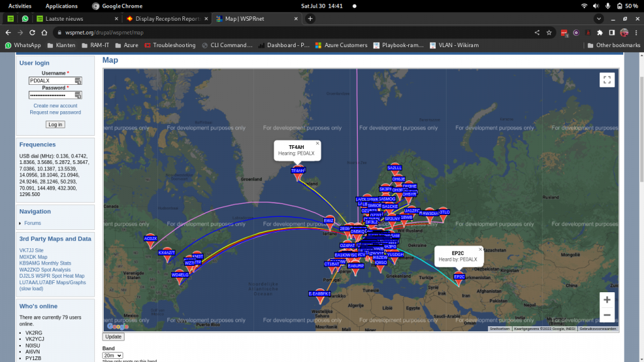Image resolution: width=644 pixels, height=362 pixels.
Task: Select the AC0JX map marker
Action: click(150, 241)
